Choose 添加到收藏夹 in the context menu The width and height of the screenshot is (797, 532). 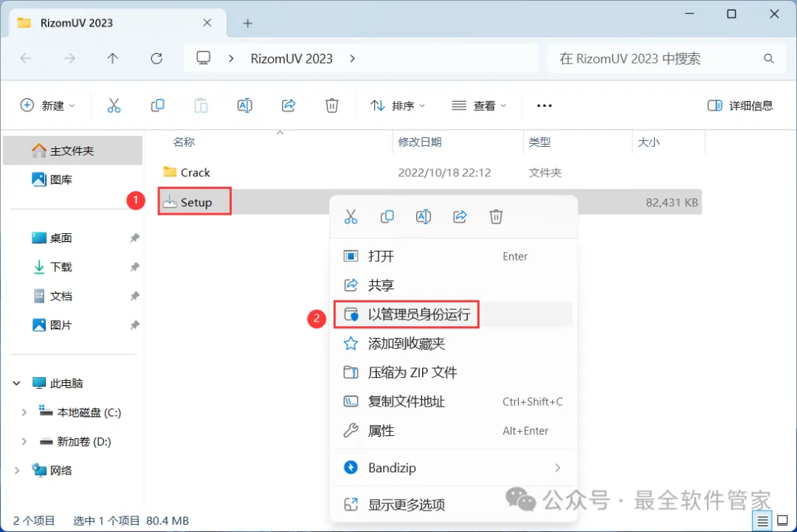(x=453, y=344)
